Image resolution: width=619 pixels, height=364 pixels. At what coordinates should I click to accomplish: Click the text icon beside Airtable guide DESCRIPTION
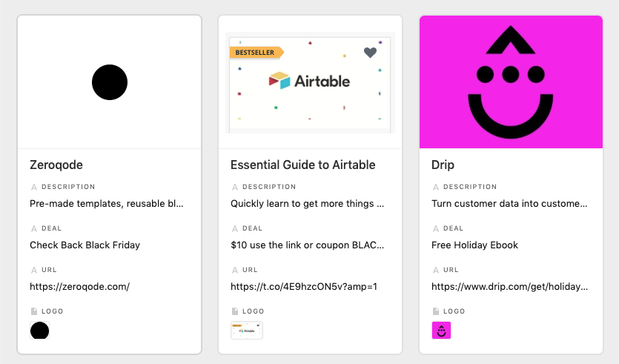[235, 187]
